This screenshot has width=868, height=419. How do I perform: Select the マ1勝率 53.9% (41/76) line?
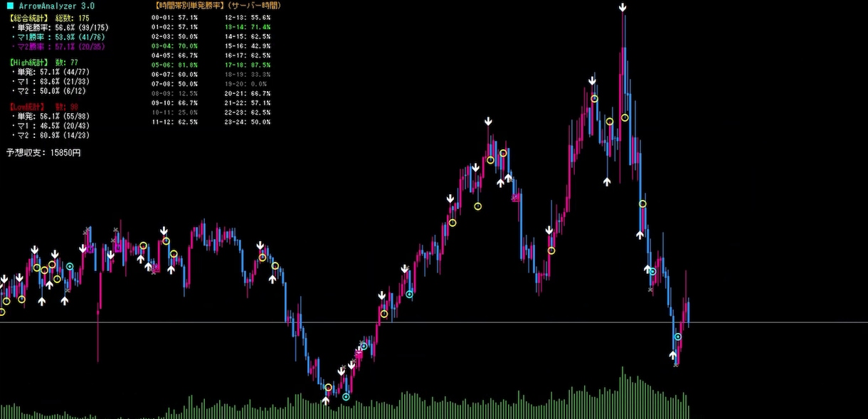58,38
